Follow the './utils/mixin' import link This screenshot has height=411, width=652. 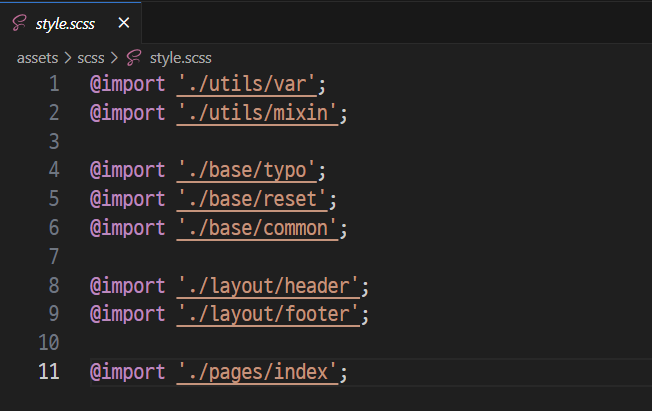pos(257,113)
